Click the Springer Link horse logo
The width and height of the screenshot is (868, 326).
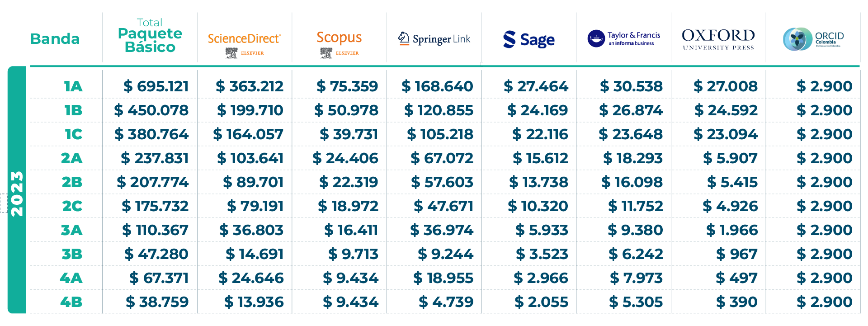click(404, 39)
